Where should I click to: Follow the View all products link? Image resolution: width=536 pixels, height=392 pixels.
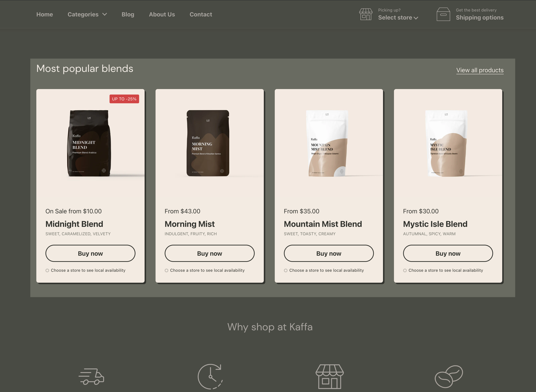[480, 70]
